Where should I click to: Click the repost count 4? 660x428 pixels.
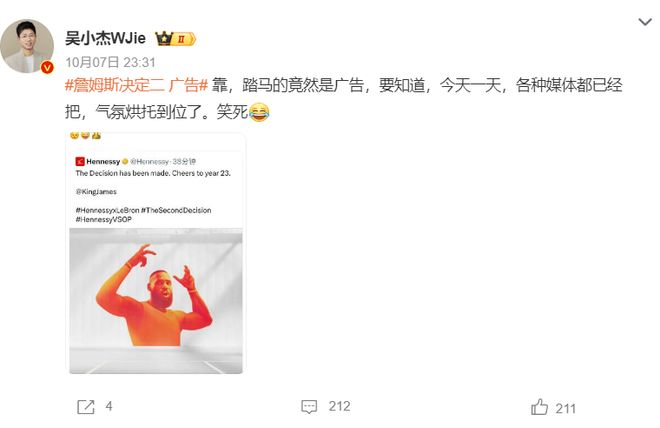[x=109, y=407]
